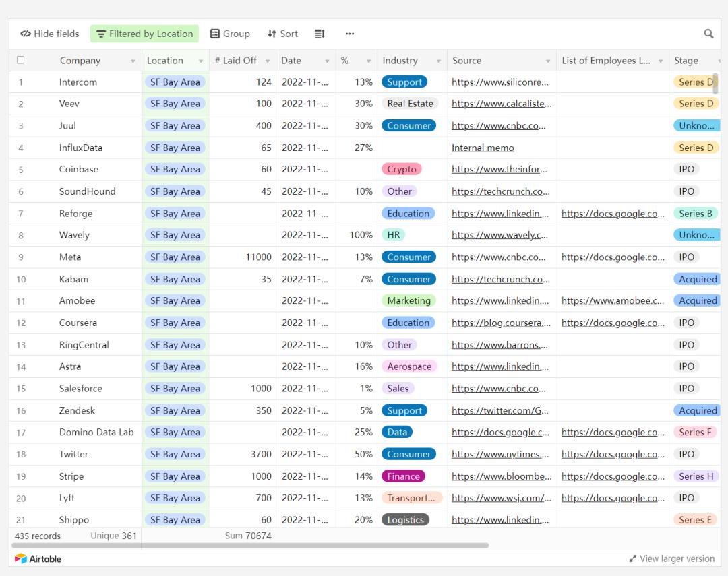Open Stripe's bloomberg source link

502,476
